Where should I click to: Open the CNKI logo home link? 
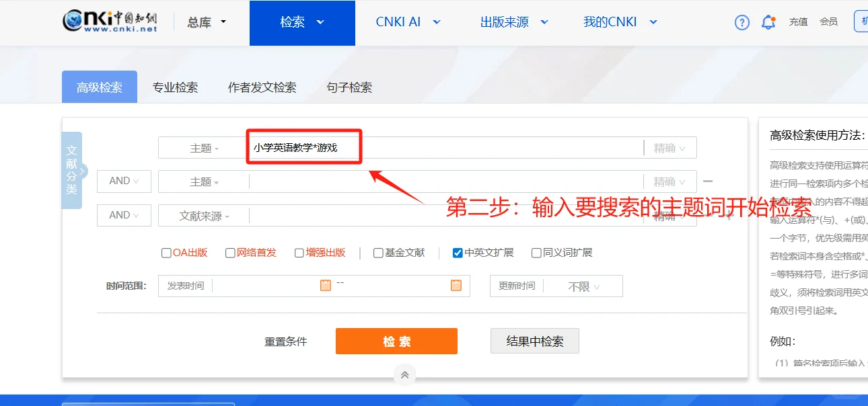(110, 22)
